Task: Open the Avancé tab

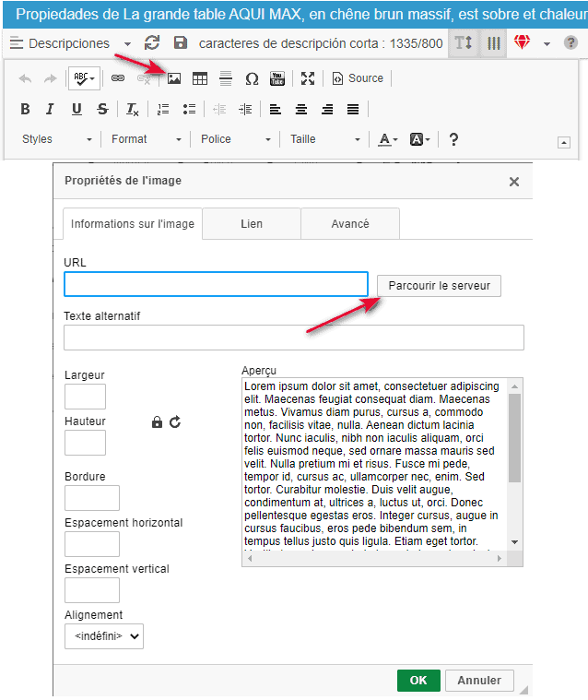Action: click(x=350, y=224)
